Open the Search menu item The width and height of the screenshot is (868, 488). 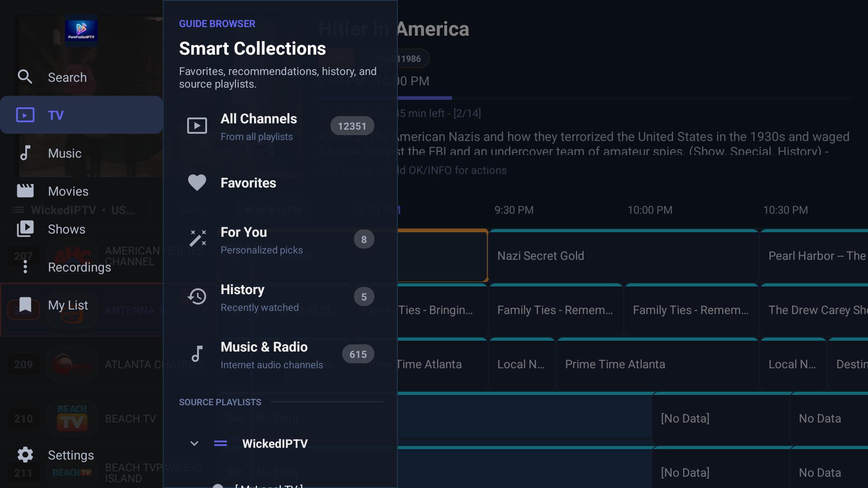click(x=81, y=77)
